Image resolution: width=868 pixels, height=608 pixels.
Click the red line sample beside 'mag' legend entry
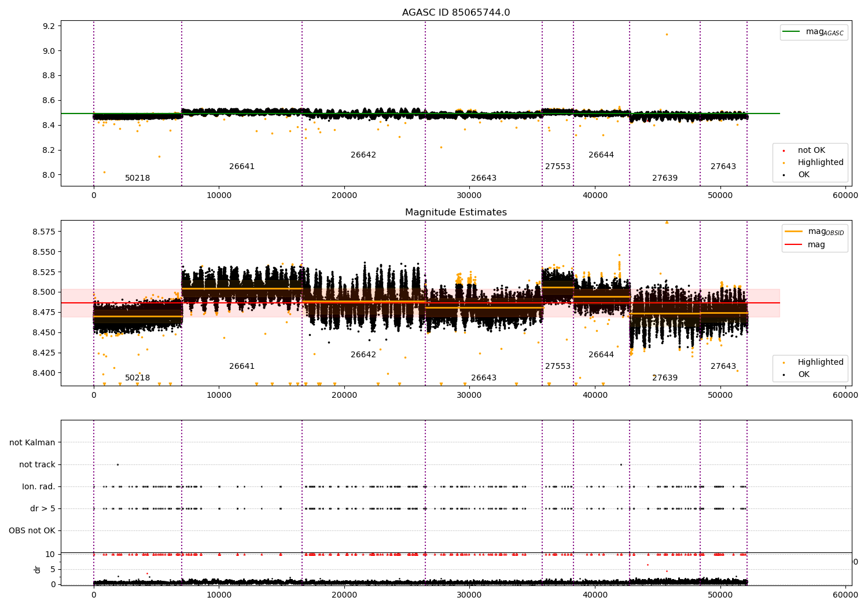click(793, 245)
